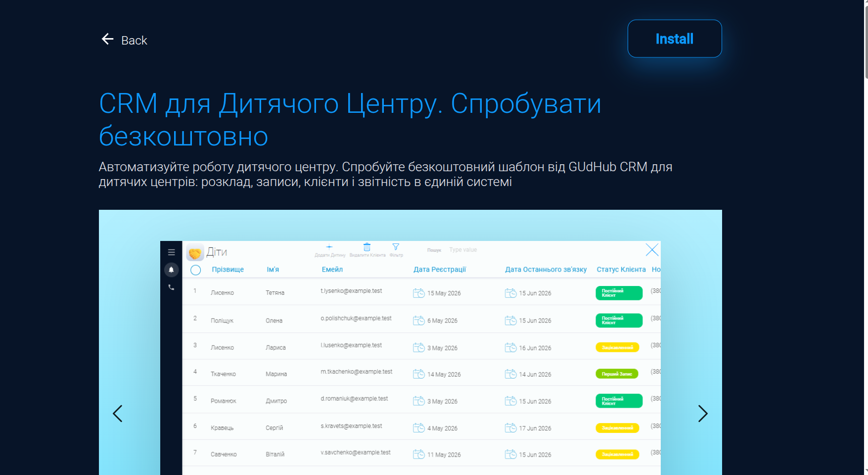868x475 pixels.
Task: Click the calendar icon beside 11 May 2026
Action: (419, 454)
